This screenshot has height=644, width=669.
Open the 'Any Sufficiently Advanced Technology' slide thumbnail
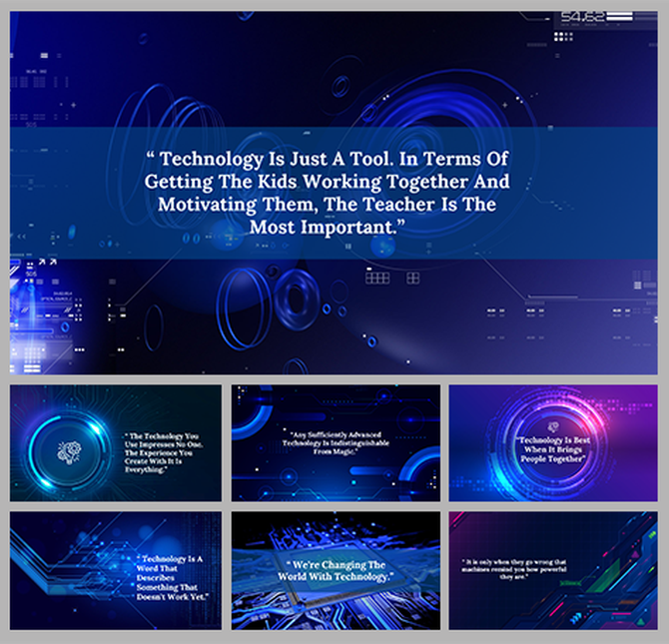point(335,443)
